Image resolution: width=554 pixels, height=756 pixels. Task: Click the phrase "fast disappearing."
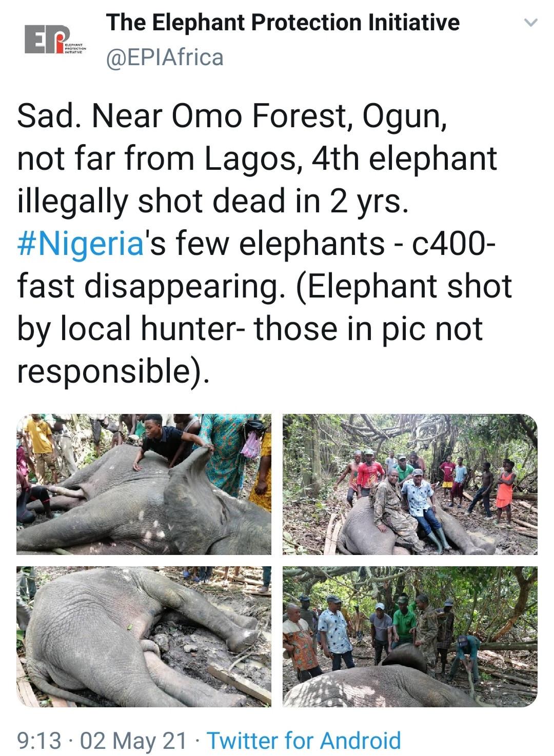pos(151,286)
